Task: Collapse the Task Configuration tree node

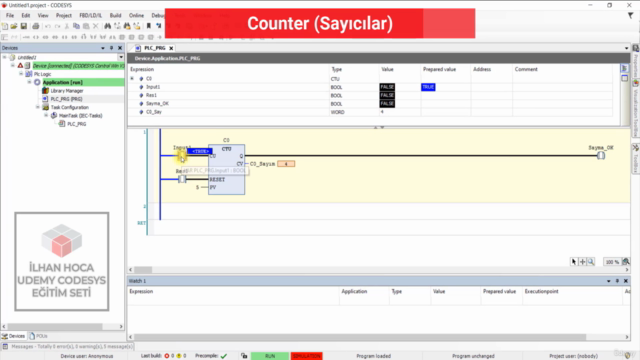Action: pyautogui.click(x=38, y=107)
